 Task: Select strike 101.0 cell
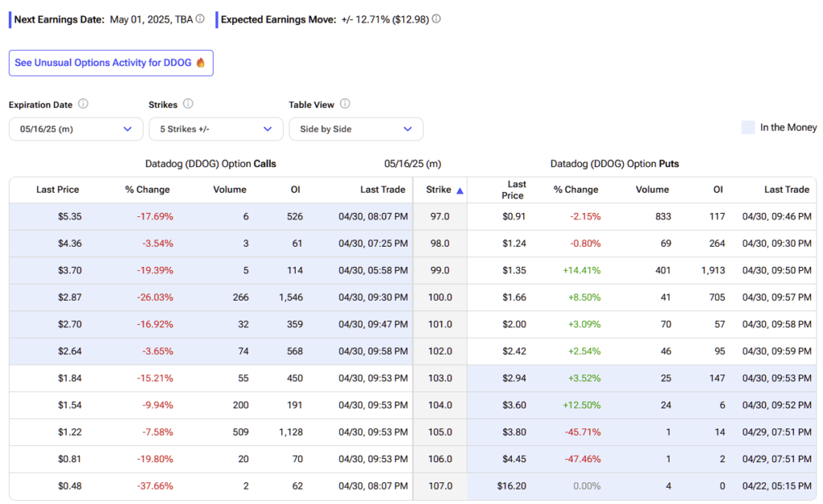440,325
